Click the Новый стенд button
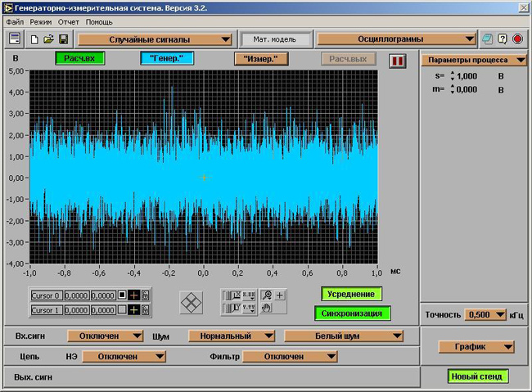 click(x=477, y=376)
